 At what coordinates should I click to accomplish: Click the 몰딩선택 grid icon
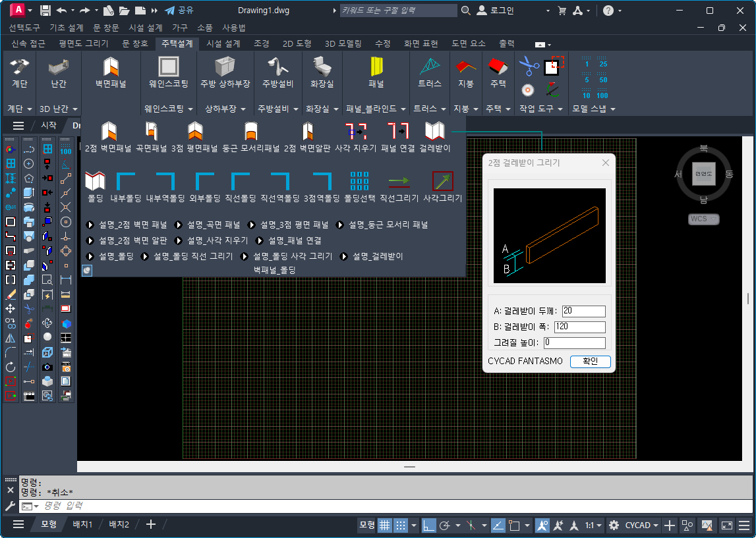[360, 181]
